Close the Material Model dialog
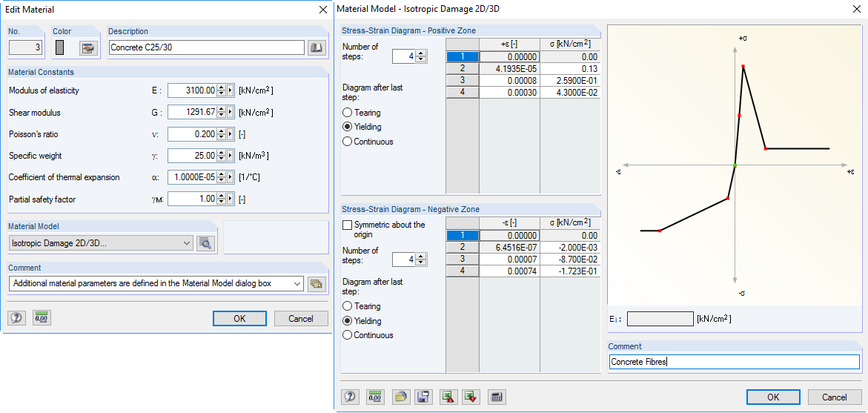The height and width of the screenshot is (413, 868). point(857,9)
